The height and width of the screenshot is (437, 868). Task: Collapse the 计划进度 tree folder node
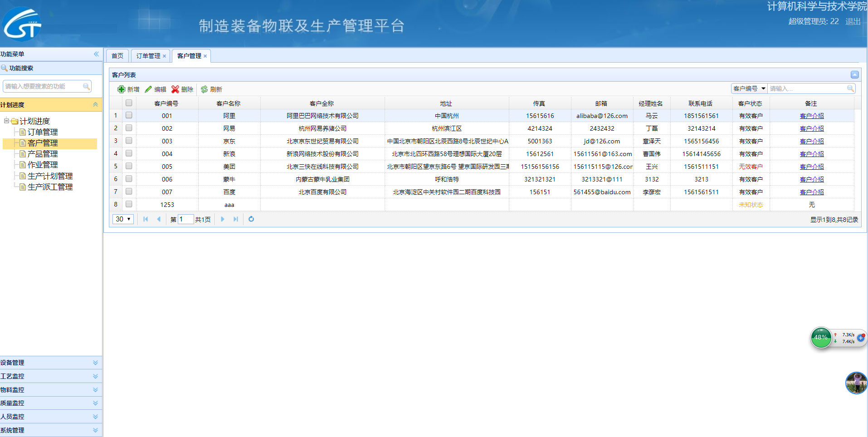click(x=6, y=121)
